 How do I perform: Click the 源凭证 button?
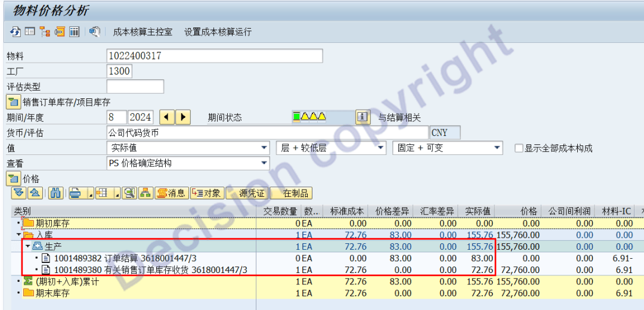(252, 193)
